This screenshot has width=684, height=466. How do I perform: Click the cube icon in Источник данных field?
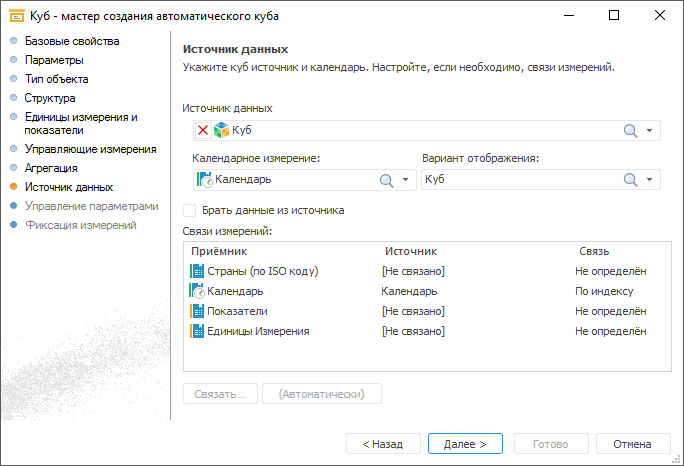221,130
